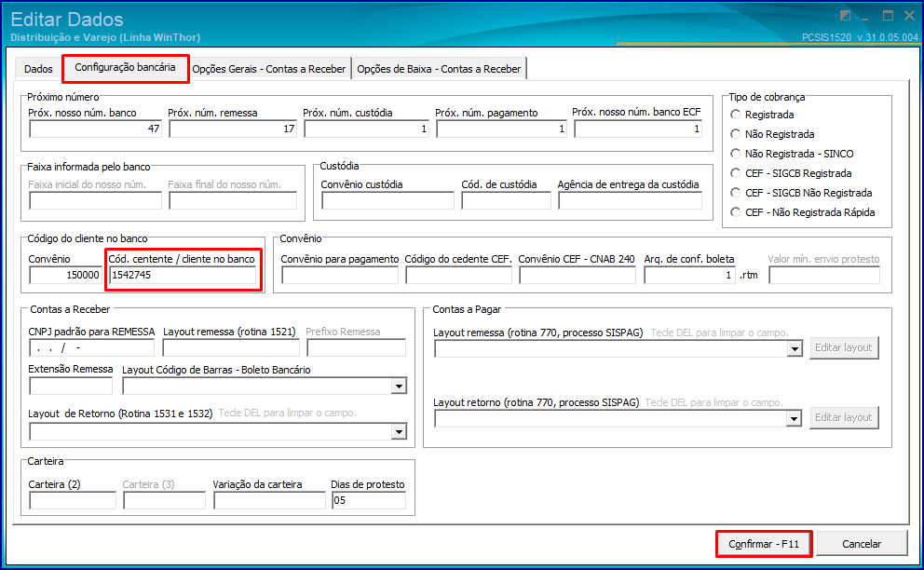924x570 pixels.
Task: Open Opções de Baixa - Contas a Receber tab
Action: pyautogui.click(x=439, y=69)
